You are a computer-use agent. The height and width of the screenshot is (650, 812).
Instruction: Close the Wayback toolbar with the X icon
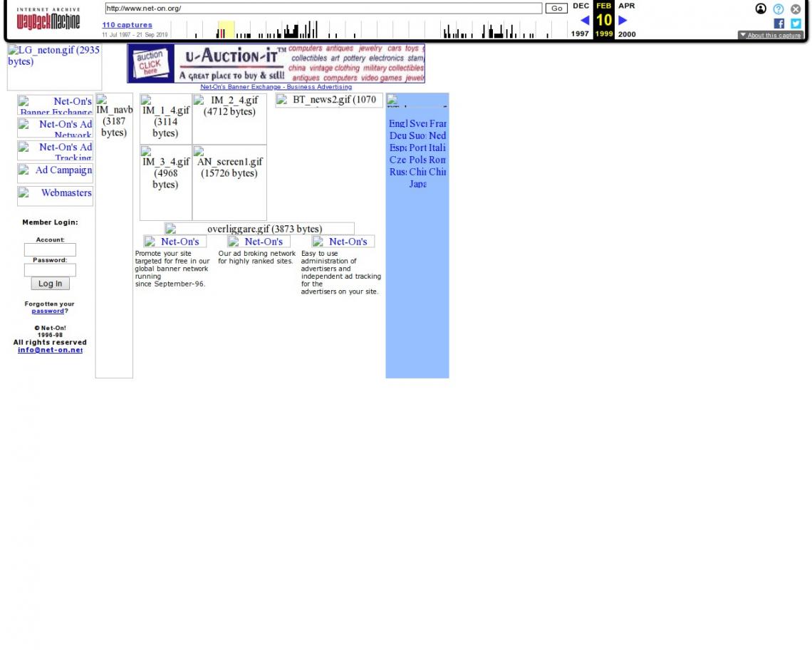pyautogui.click(x=796, y=9)
